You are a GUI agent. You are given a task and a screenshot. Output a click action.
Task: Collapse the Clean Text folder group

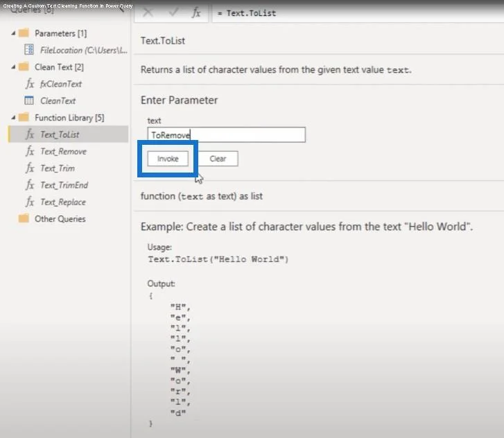tap(13, 67)
